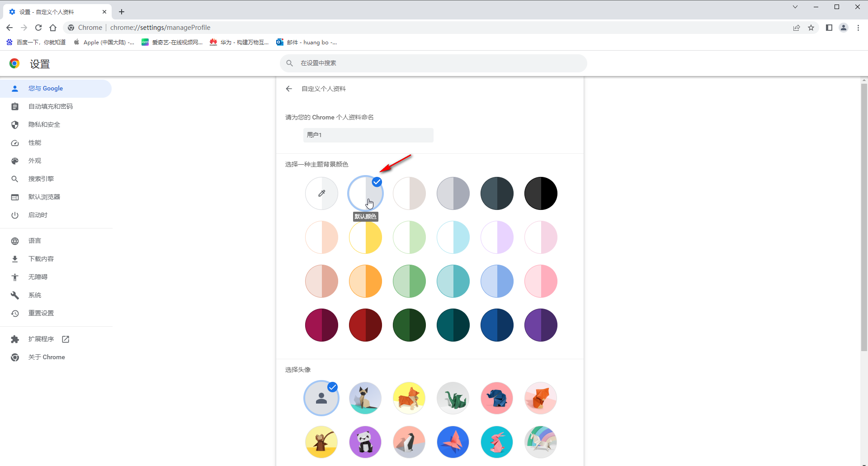Choose the origami penguin avatar
Screen dimensions: 868x466
tap(409, 442)
